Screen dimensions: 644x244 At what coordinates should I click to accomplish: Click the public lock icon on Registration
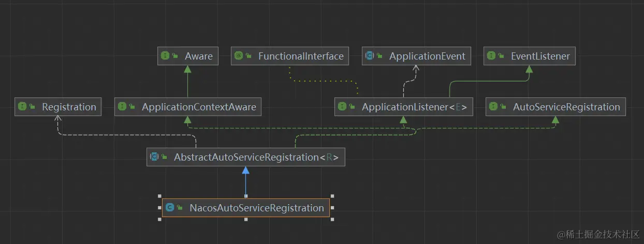coord(33,107)
